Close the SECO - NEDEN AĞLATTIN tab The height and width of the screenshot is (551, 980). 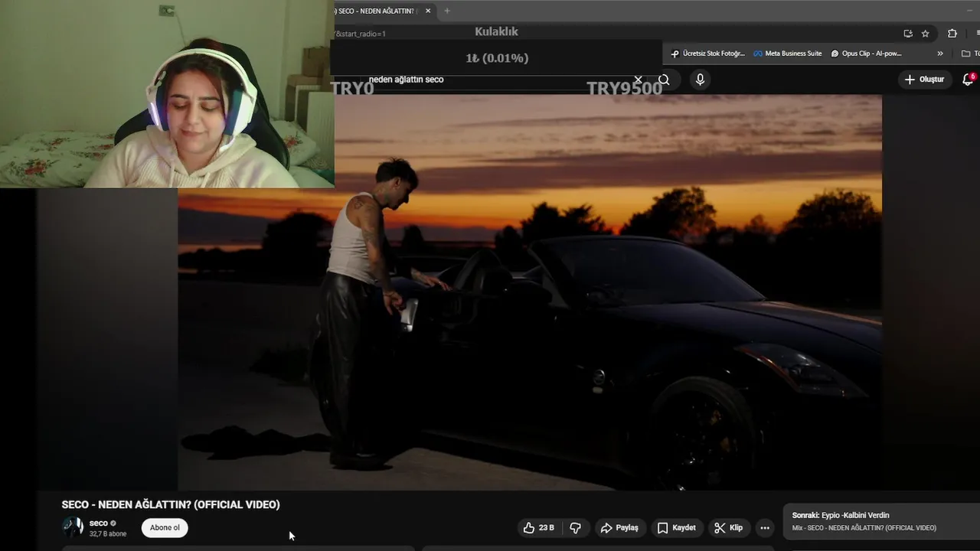[x=428, y=11]
